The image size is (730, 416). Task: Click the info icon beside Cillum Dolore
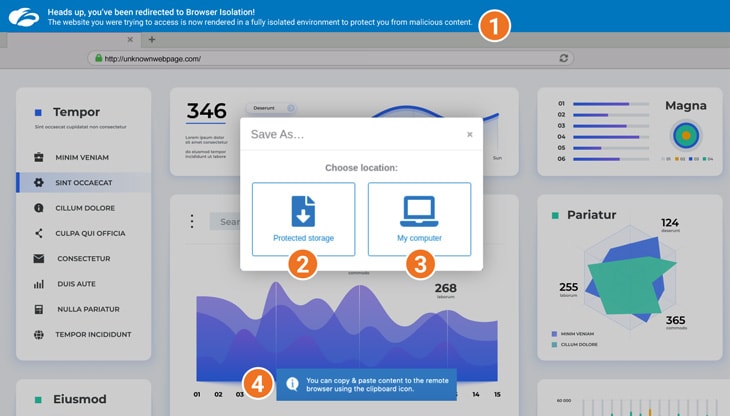click(39, 208)
